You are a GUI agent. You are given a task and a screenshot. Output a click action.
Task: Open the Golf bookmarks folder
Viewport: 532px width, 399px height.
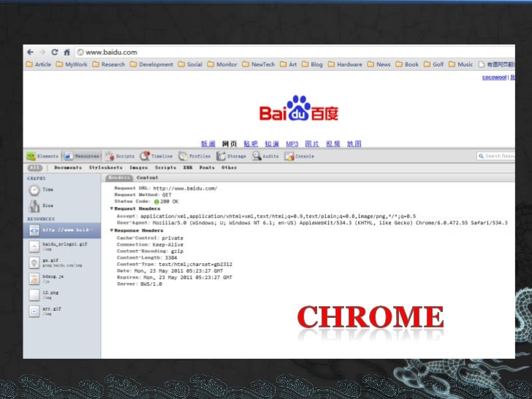[433, 64]
